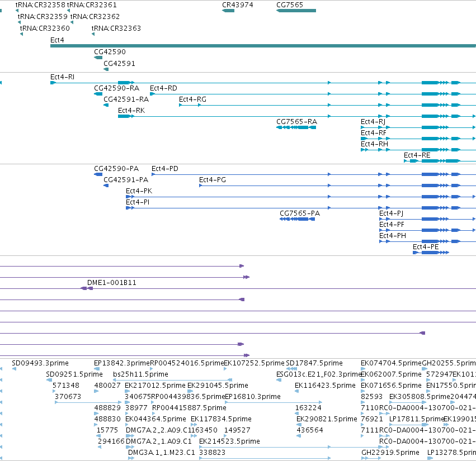Viewport: 476px width, 461px height.
Task: Click the tRNA:CR32363 label
Action: 116,28
